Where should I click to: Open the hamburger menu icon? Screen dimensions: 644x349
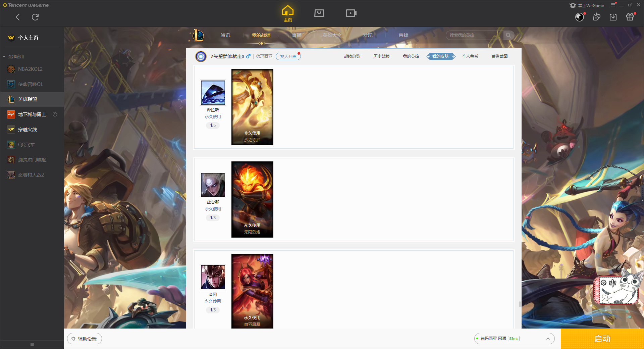point(613,5)
